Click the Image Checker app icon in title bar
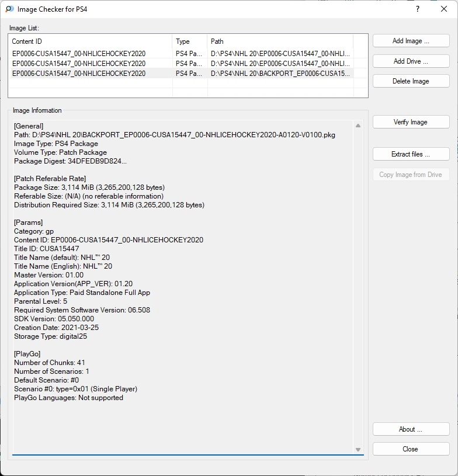458x476 pixels. click(x=10, y=9)
